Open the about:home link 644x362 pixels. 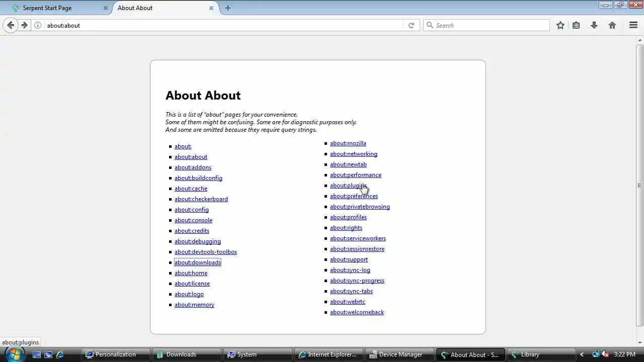click(x=191, y=273)
